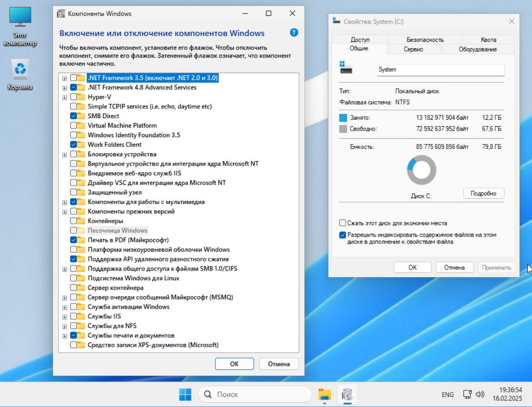Click the folder icon beside Защищенный узел

pyautogui.click(x=82, y=192)
